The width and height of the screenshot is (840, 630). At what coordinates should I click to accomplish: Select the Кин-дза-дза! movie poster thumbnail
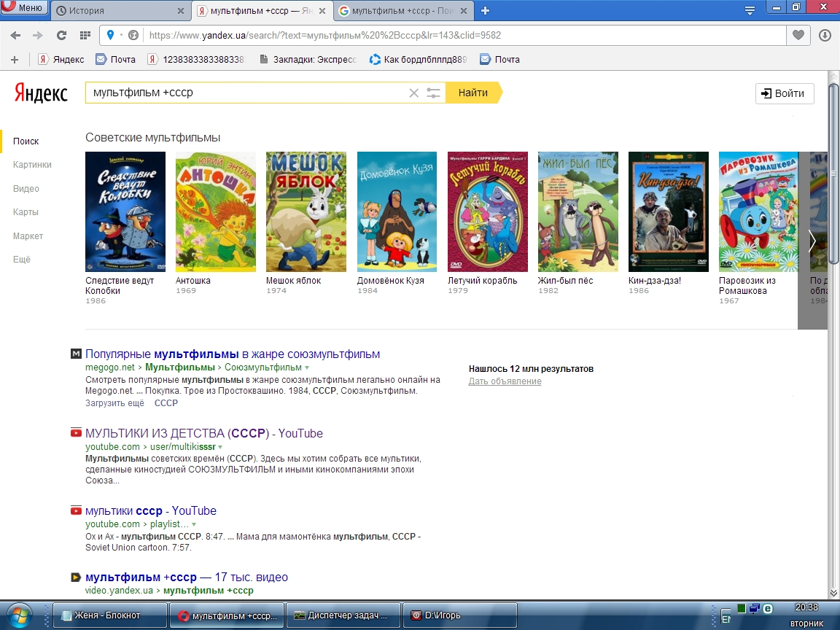pos(668,211)
